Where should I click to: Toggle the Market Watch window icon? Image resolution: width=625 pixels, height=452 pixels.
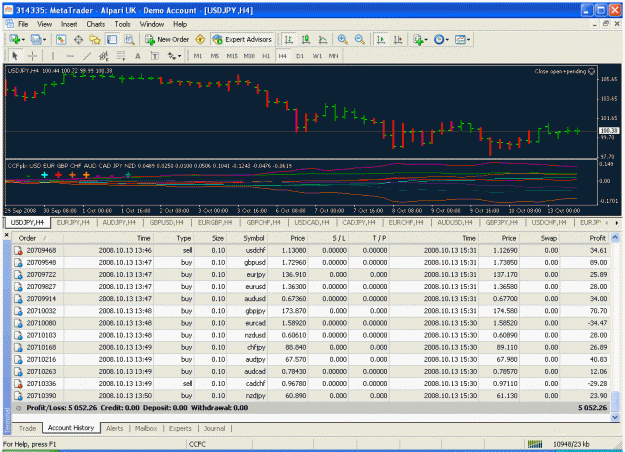point(61,39)
